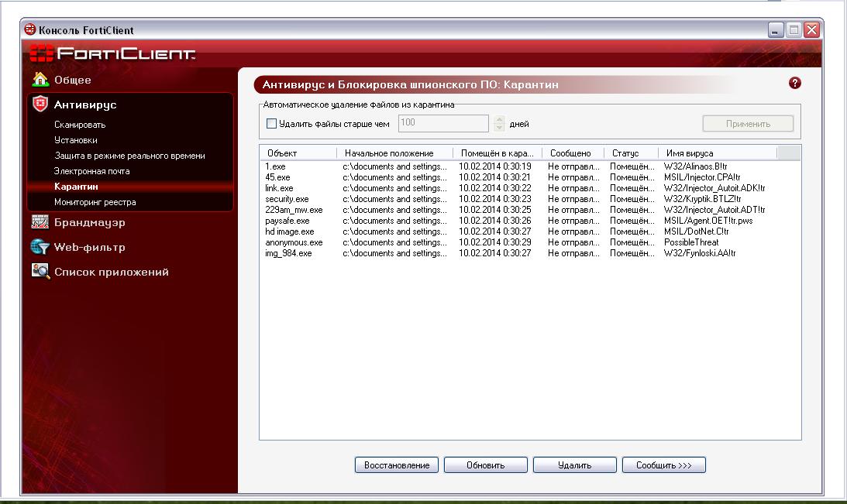Screen dimensions: 847x504
Task: Click the Применить button
Action: [748, 124]
